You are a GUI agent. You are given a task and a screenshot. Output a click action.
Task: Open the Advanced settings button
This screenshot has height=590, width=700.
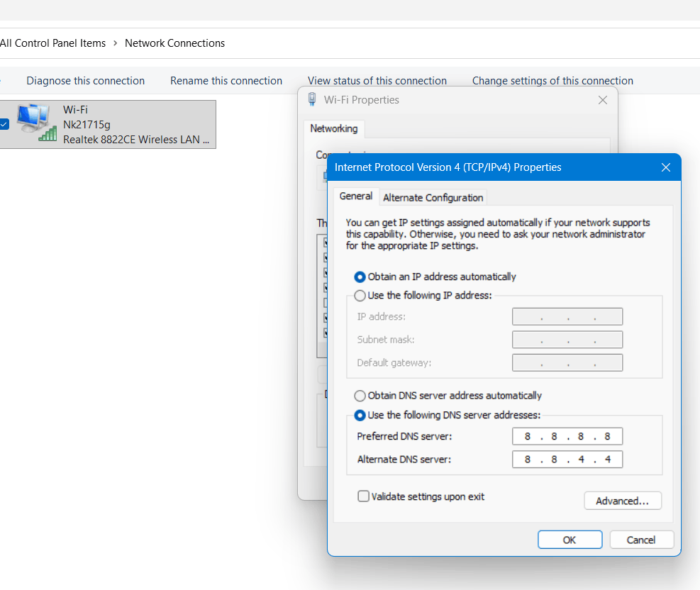622,501
